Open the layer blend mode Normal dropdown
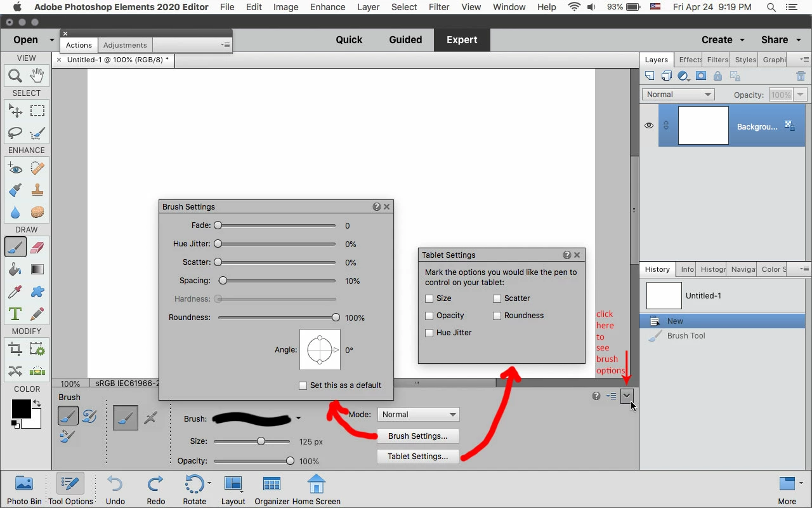Viewport: 812px width, 508px height. 678,95
